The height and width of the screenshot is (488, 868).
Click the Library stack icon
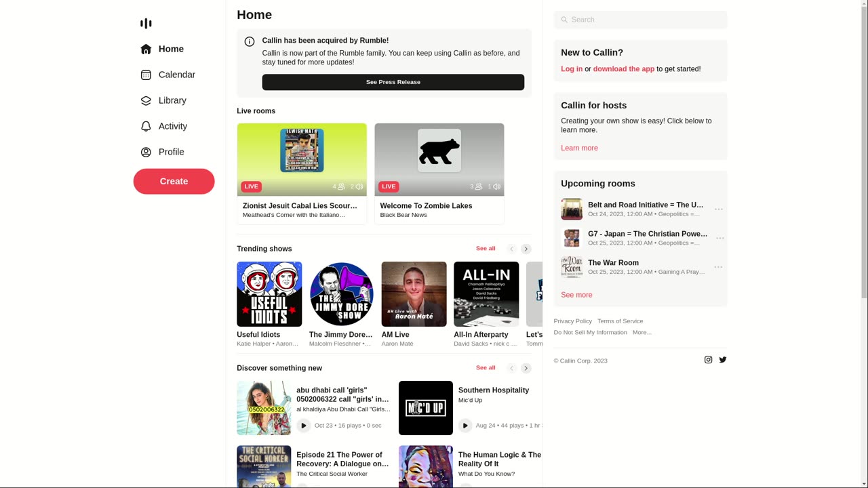point(146,100)
